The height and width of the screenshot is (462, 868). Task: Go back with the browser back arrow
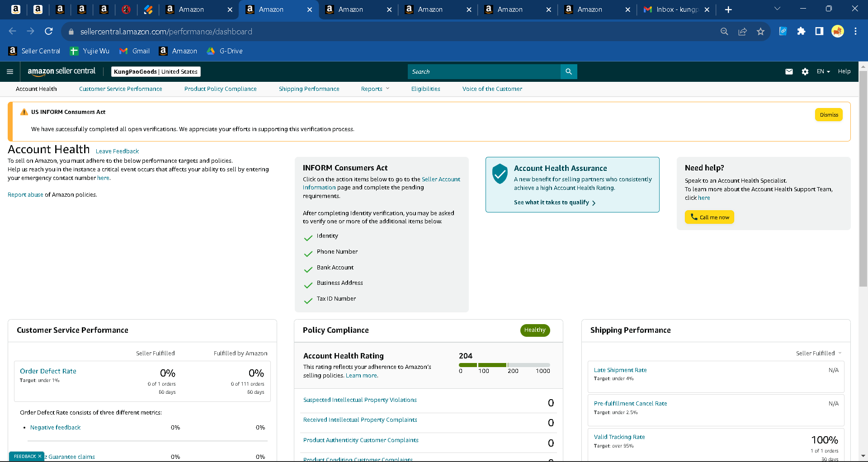tap(12, 31)
